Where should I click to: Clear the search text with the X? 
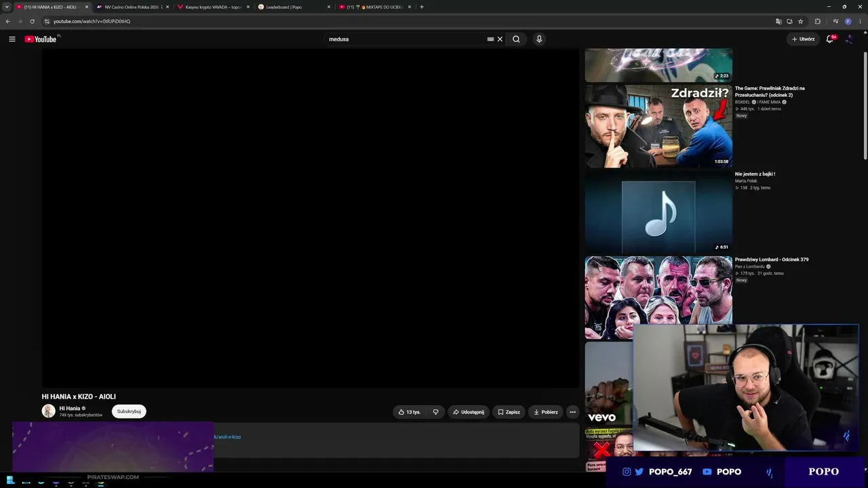tap(500, 39)
